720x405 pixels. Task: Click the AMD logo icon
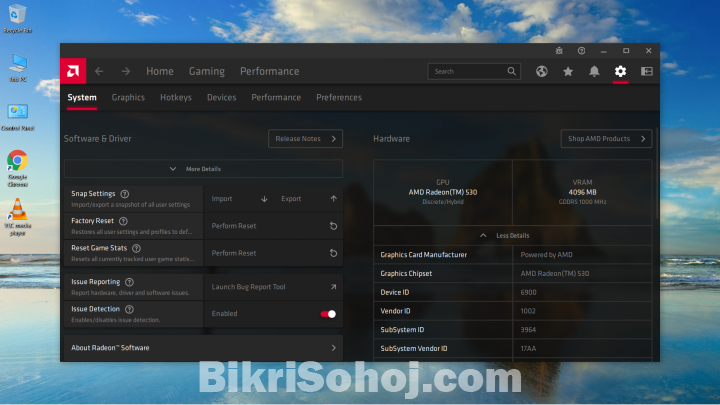pos(72,71)
